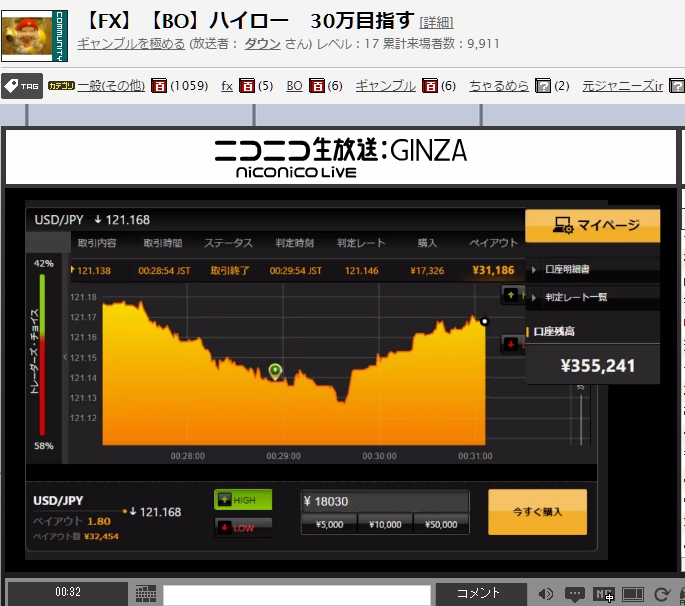The height and width of the screenshot is (606, 685).
Task: Select the LOW option
Action: (x=243, y=528)
